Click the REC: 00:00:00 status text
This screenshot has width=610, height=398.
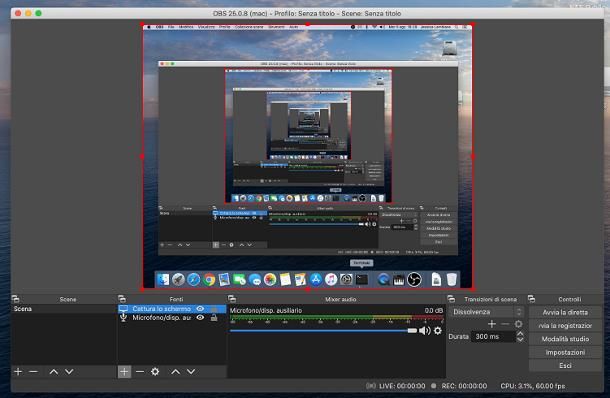coord(464,386)
